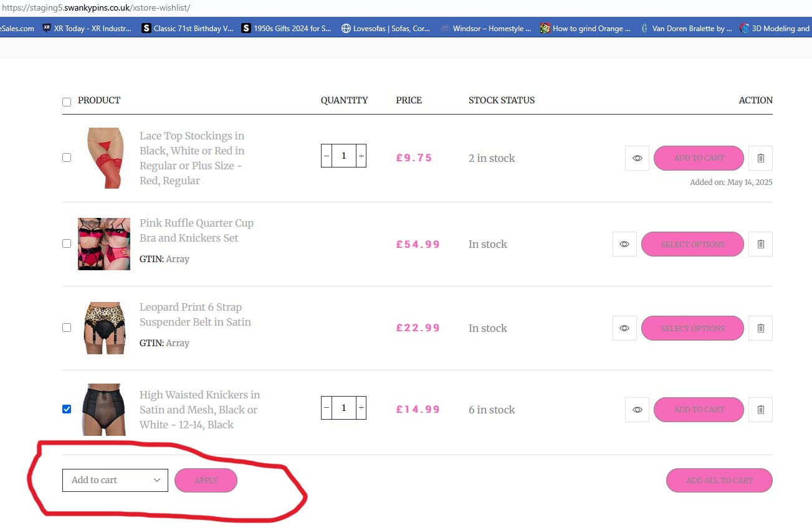Open Van Doren Bralette bookmark

[x=686, y=28]
